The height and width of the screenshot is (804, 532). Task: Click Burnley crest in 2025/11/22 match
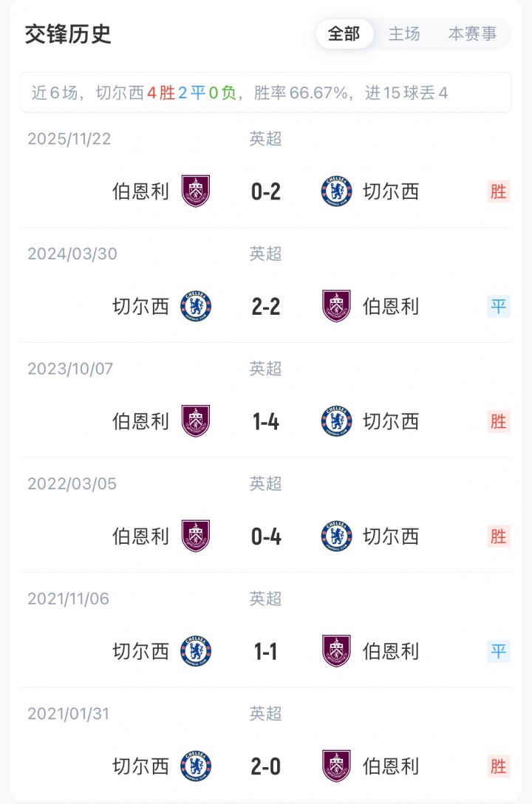pos(196,191)
